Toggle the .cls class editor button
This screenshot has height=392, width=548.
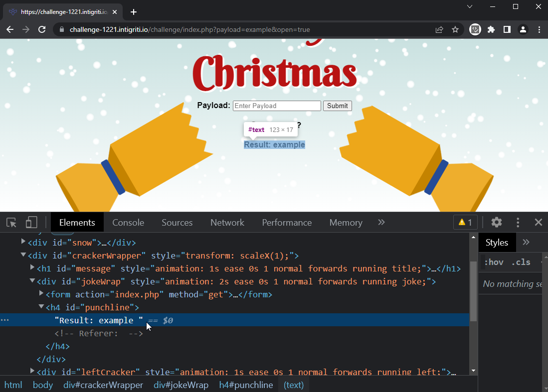(521, 262)
